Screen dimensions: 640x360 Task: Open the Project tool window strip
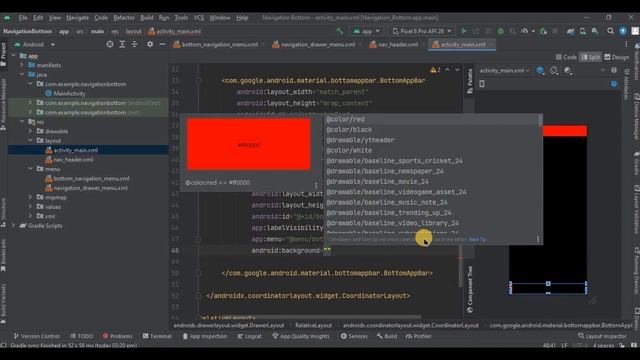pos(3,54)
